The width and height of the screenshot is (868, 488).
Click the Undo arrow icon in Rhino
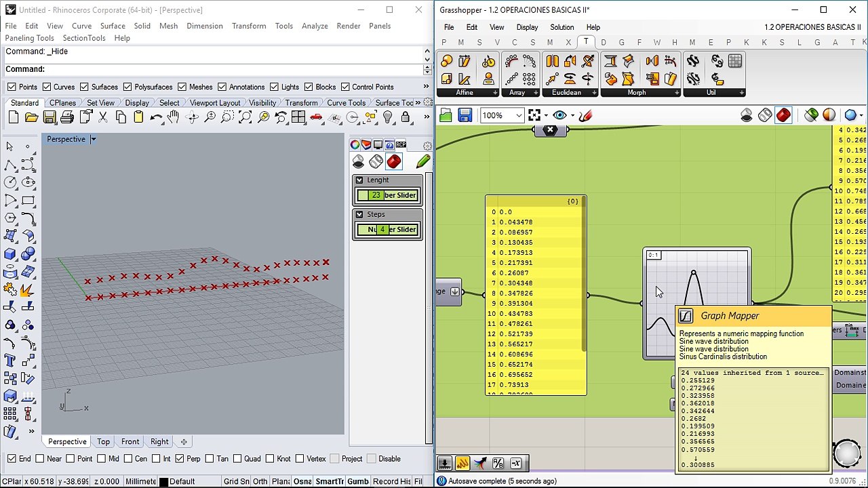(x=156, y=118)
